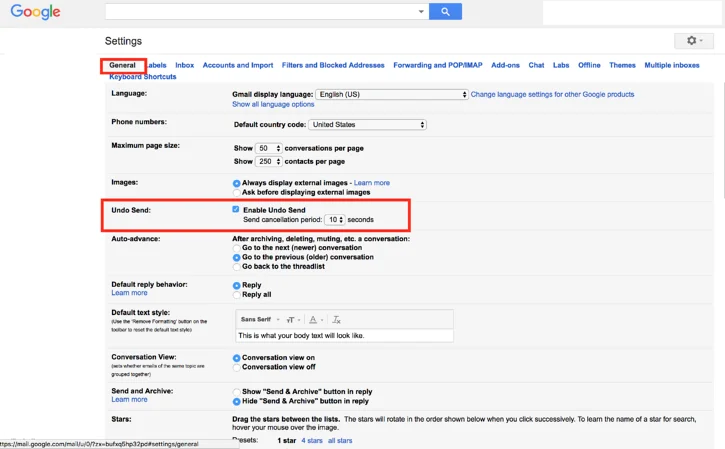
Task: Open the Inbox settings tab
Action: (x=184, y=65)
